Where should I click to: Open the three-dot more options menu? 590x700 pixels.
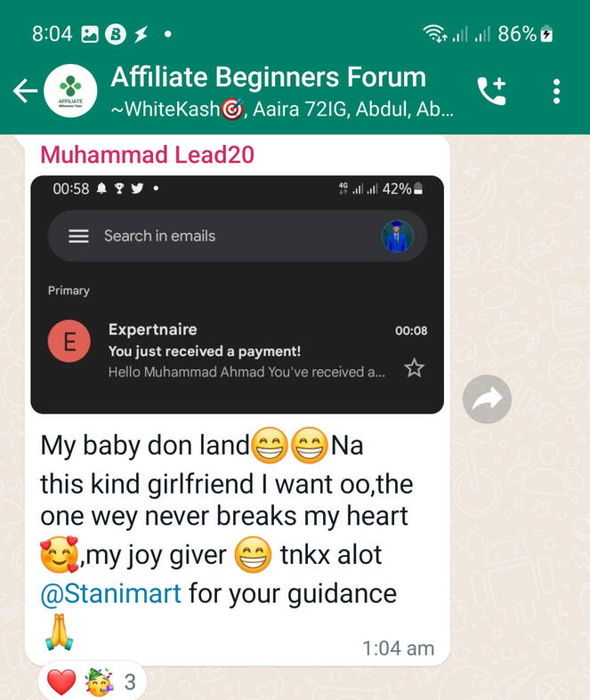click(x=556, y=92)
